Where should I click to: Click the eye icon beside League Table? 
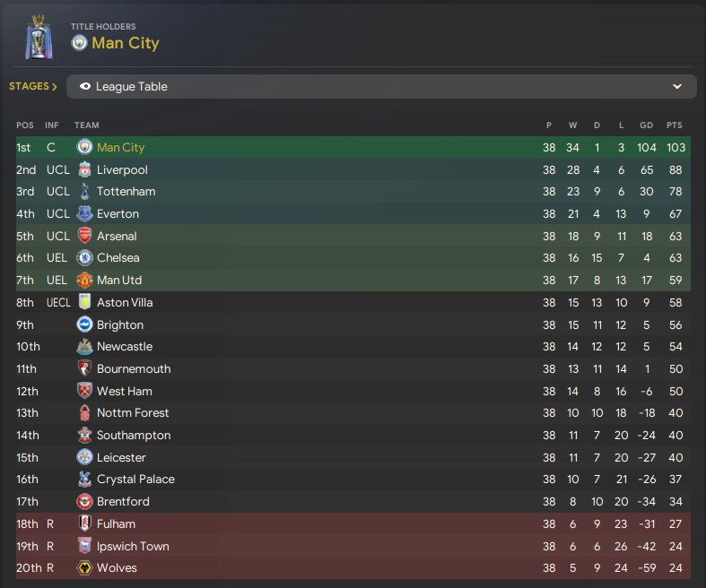click(x=85, y=87)
